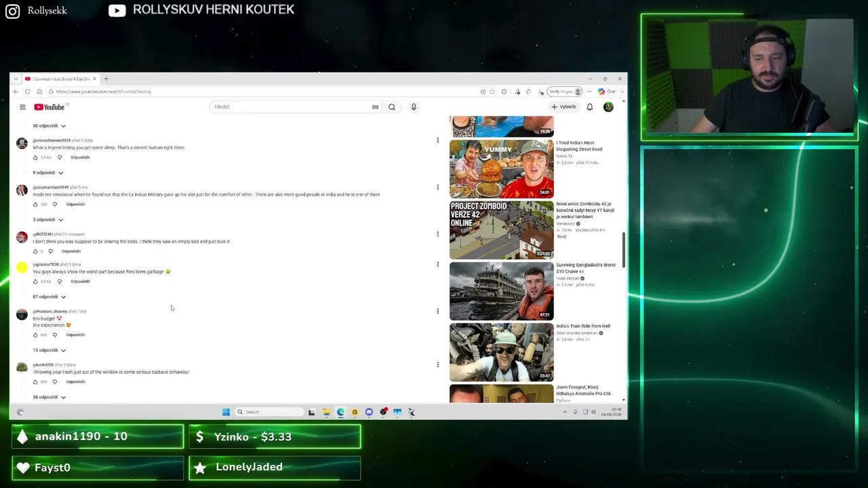Click the Windows taskbar Search box
The image size is (868, 488).
coord(269,412)
